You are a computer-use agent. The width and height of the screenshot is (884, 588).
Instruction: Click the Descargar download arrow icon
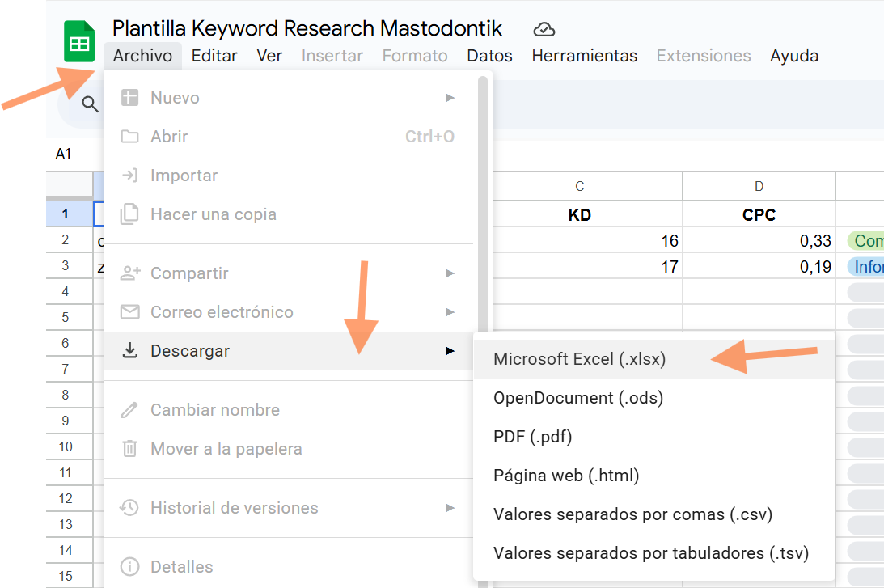(129, 351)
